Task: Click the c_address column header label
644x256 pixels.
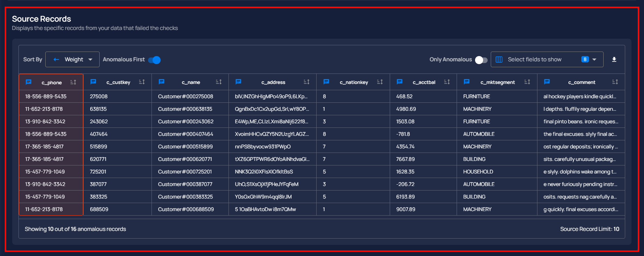Action: 273,82
